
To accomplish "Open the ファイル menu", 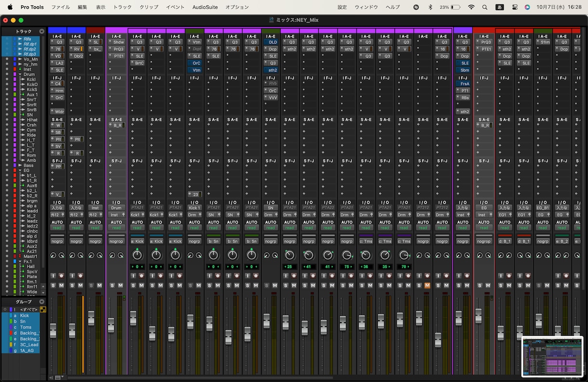I will [x=60, y=7].
